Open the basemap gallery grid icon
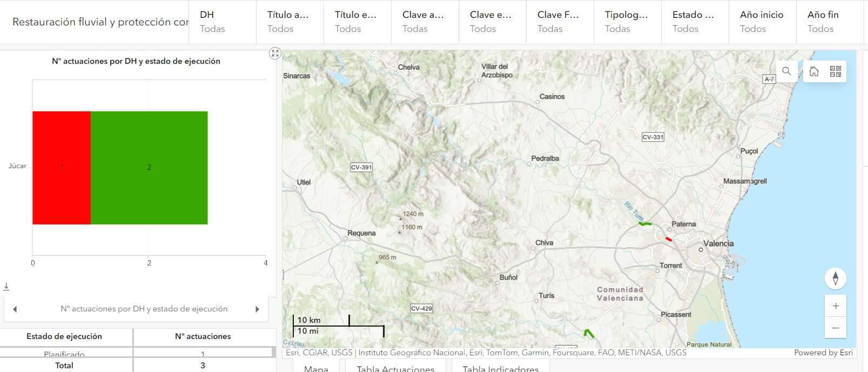Screen dimensions: 868x372 (835, 71)
